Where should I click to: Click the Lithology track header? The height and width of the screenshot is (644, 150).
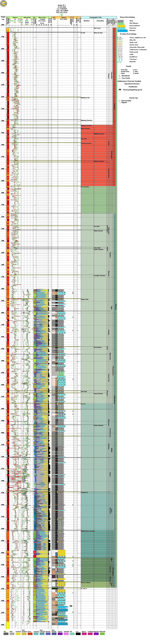(64, 18)
